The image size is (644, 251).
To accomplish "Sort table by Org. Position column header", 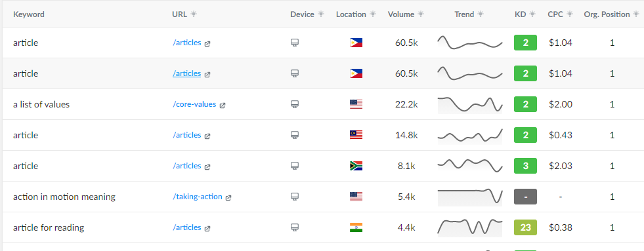I will pyautogui.click(x=607, y=14).
